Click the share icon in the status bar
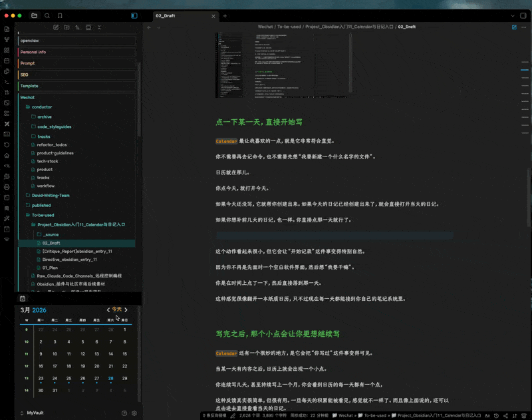 pyautogui.click(x=505, y=415)
